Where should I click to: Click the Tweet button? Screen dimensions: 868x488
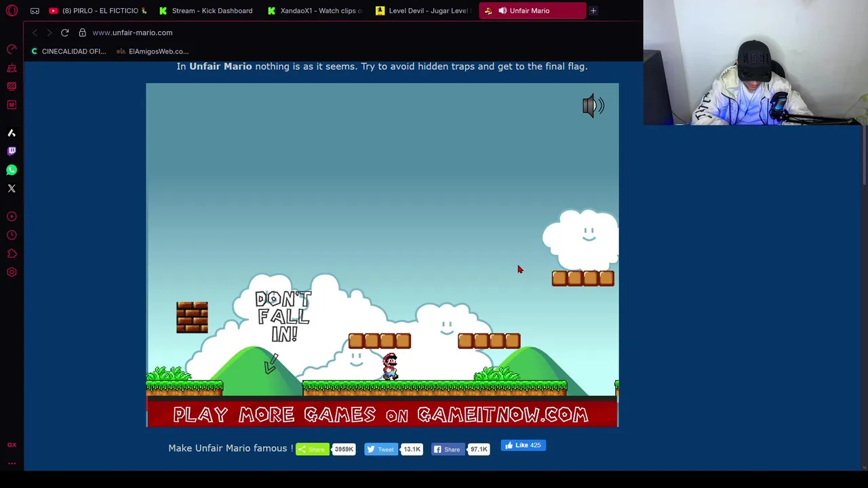381,449
